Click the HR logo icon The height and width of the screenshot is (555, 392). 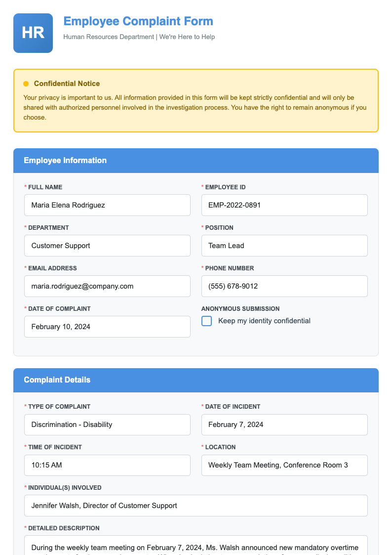point(33,33)
